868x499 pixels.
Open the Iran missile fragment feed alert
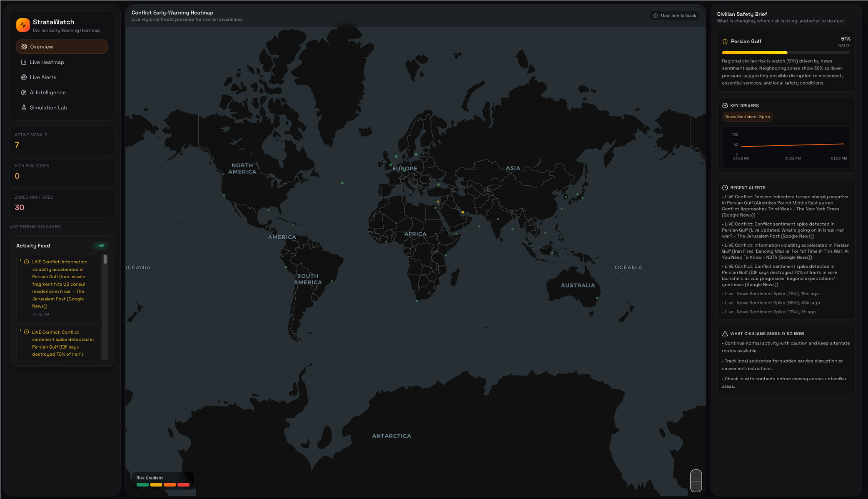[x=59, y=284]
